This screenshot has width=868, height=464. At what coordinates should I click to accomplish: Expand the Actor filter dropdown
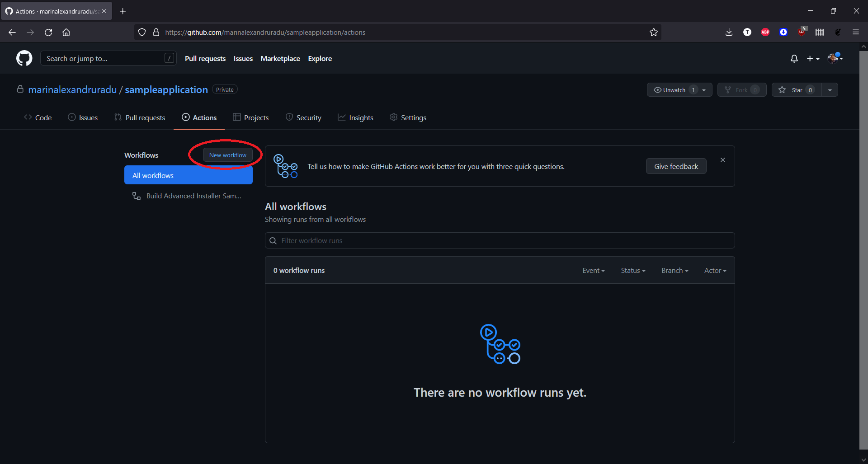[715, 270]
